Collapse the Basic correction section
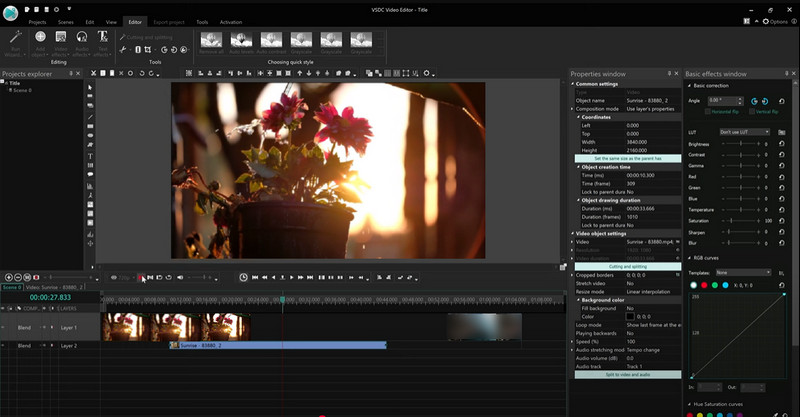This screenshot has width=800, height=417. click(x=689, y=86)
